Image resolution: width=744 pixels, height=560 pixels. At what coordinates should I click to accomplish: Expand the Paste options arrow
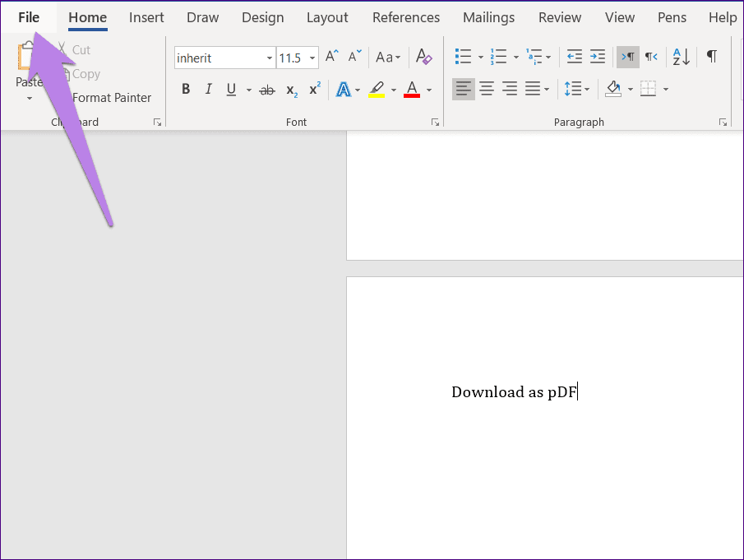pos(30,98)
